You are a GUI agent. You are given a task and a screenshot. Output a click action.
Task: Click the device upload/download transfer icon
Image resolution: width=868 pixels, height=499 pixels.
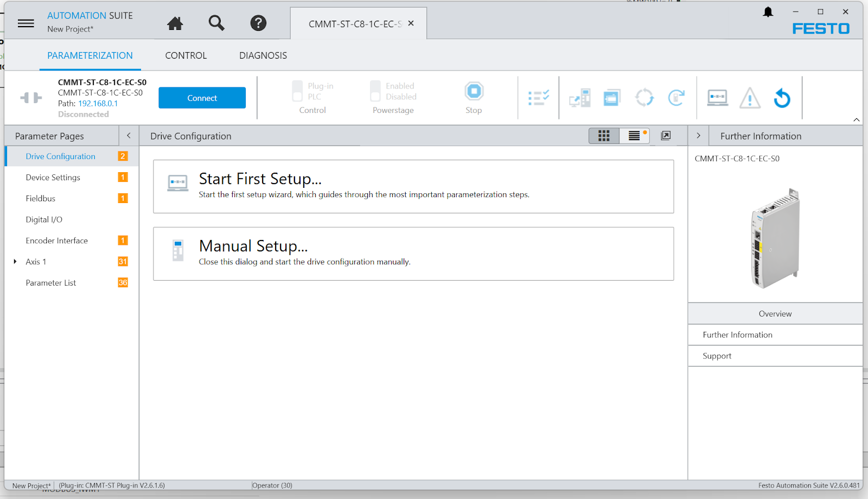point(579,98)
